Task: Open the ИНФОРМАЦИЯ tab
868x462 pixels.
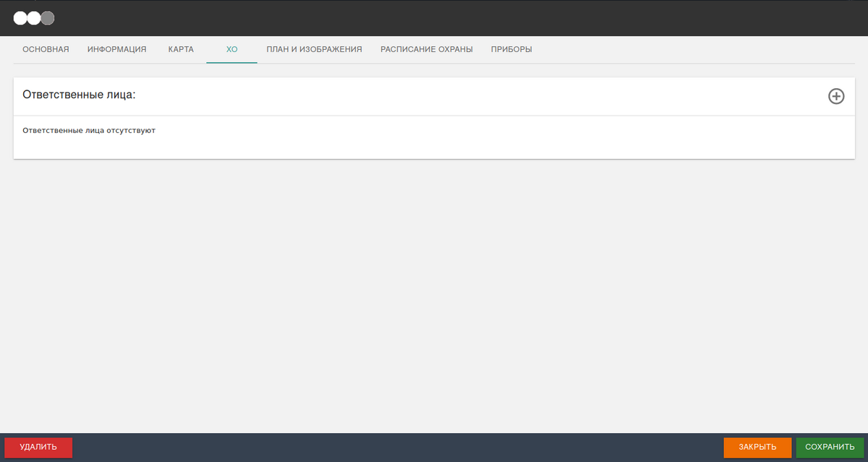Action: pos(117,49)
